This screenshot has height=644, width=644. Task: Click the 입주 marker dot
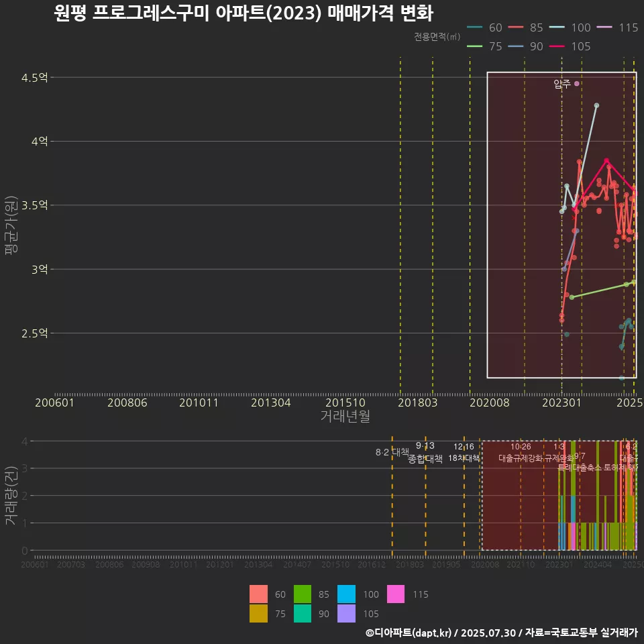tap(577, 83)
